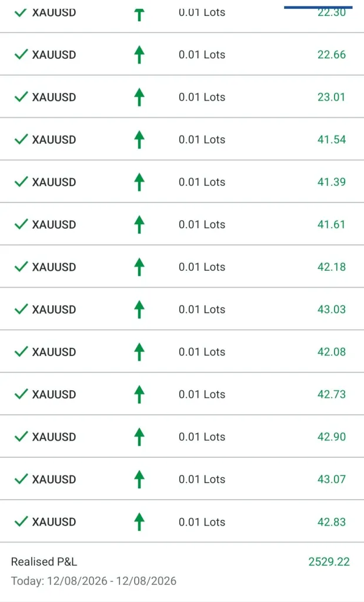Select the XAUUSD symbol on the 42.18 row

(54, 267)
